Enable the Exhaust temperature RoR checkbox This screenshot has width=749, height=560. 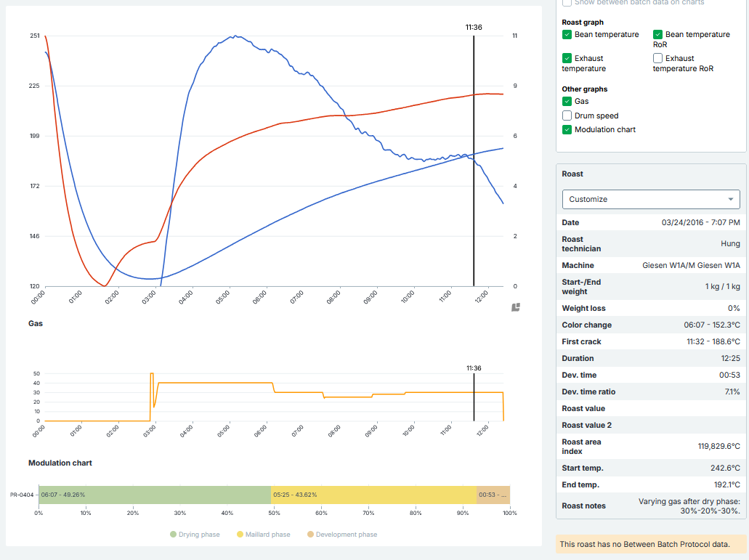coord(657,58)
